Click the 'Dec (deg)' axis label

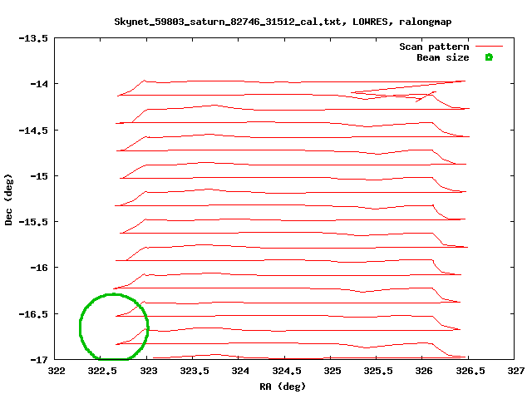click(x=8, y=199)
